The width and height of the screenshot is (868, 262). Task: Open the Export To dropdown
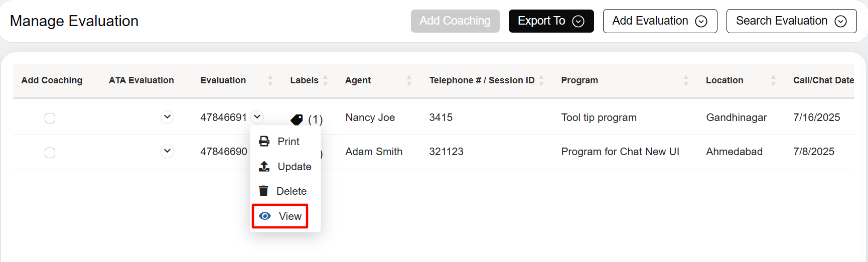click(x=551, y=21)
